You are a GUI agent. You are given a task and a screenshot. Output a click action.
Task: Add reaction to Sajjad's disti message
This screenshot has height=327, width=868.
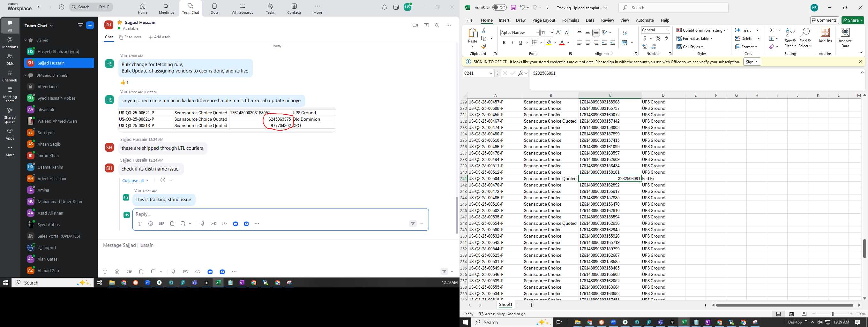point(163,180)
